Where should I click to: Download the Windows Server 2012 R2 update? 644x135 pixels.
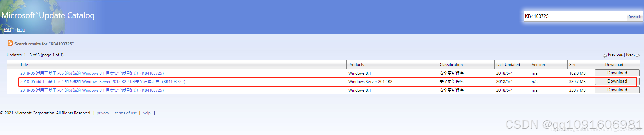pyautogui.click(x=617, y=81)
